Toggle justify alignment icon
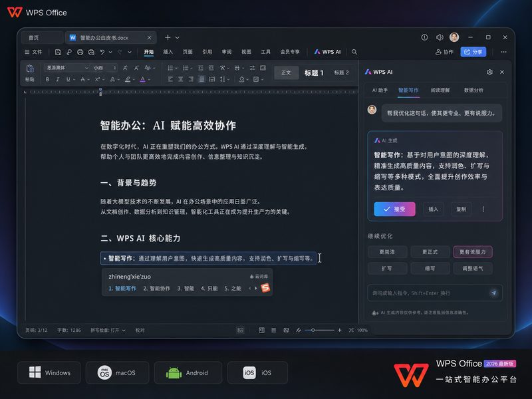This screenshot has width=532, height=399. coord(201,79)
